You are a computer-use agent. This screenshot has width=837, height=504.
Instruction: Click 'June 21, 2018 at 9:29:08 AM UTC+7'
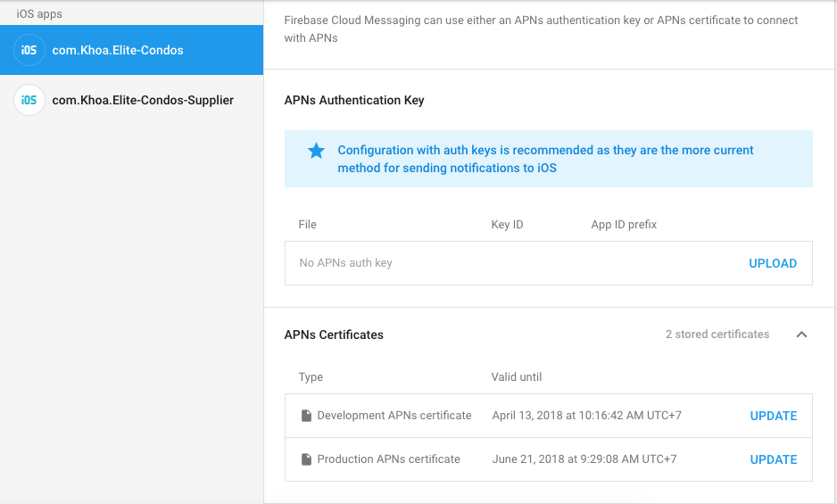pyautogui.click(x=584, y=459)
